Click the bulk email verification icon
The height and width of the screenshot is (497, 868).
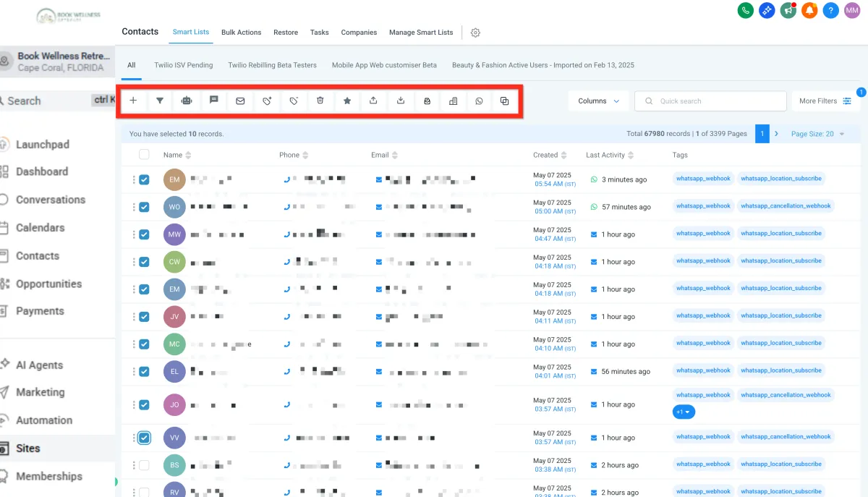tap(427, 101)
